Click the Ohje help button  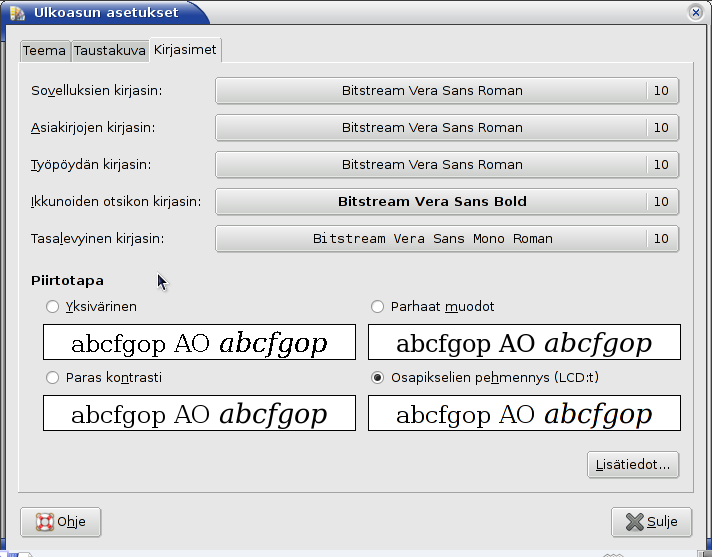click(x=60, y=522)
